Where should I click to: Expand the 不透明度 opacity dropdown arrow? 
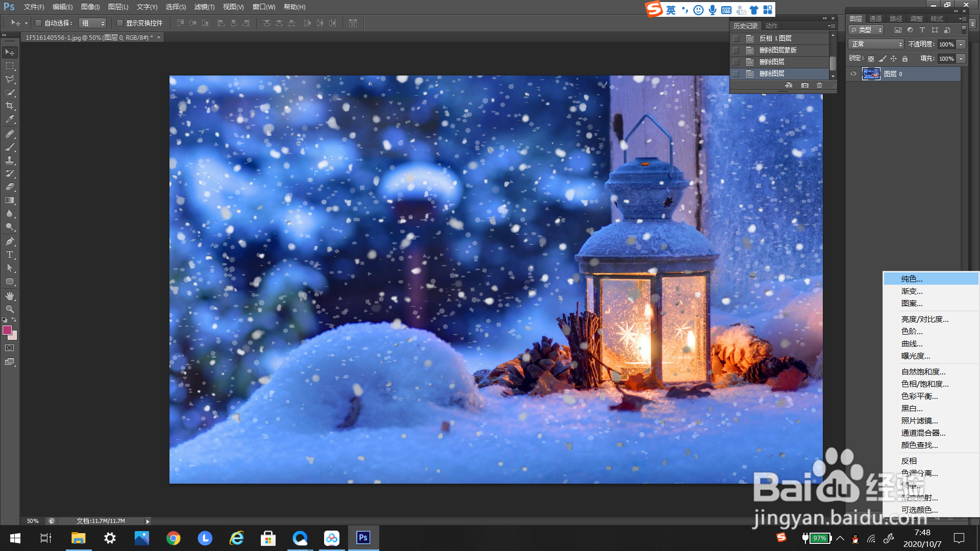pos(961,44)
